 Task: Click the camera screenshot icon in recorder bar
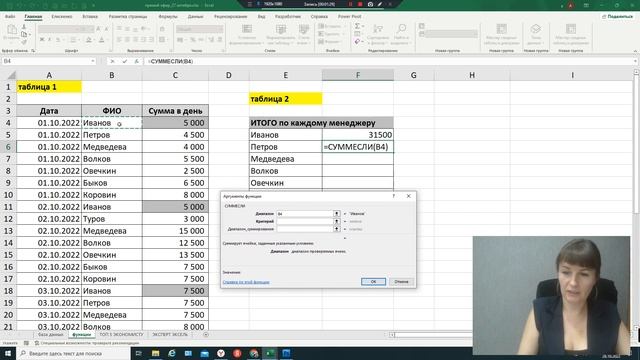click(370, 4)
